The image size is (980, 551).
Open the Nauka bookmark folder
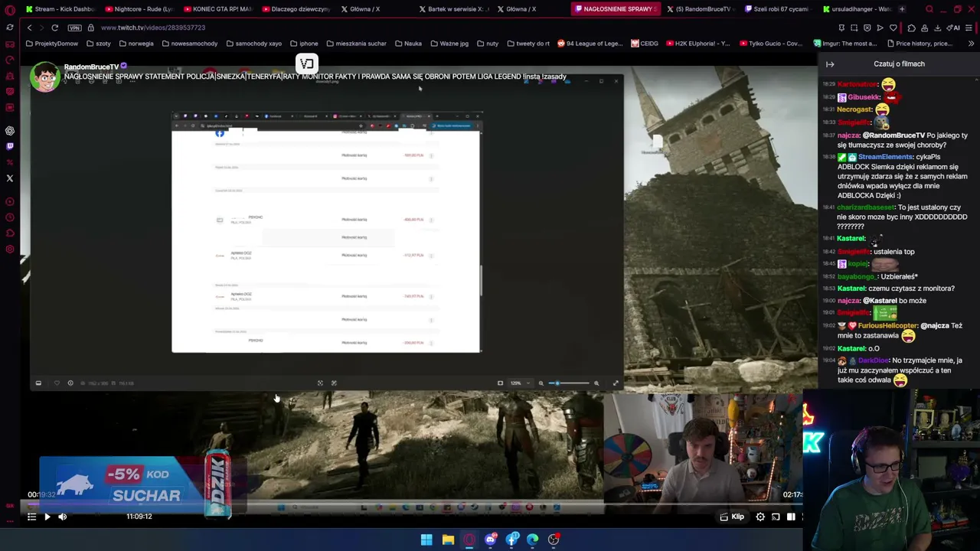(x=408, y=44)
